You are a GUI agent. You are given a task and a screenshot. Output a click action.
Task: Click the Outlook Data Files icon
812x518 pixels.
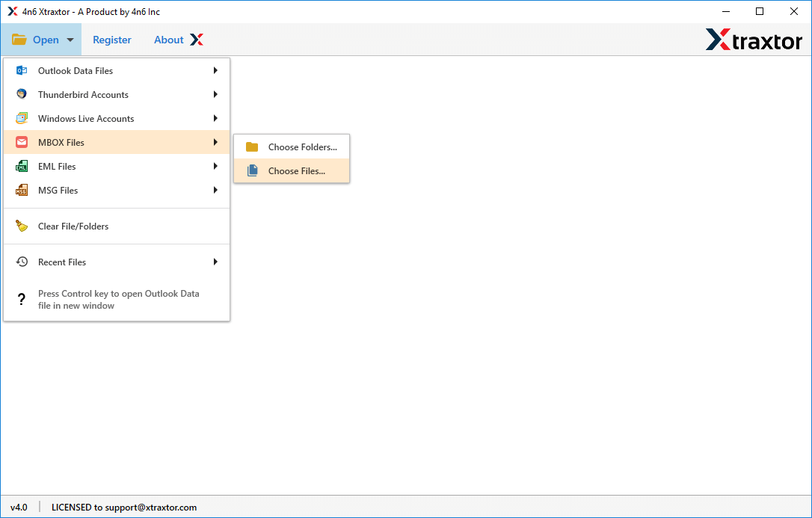(x=22, y=71)
